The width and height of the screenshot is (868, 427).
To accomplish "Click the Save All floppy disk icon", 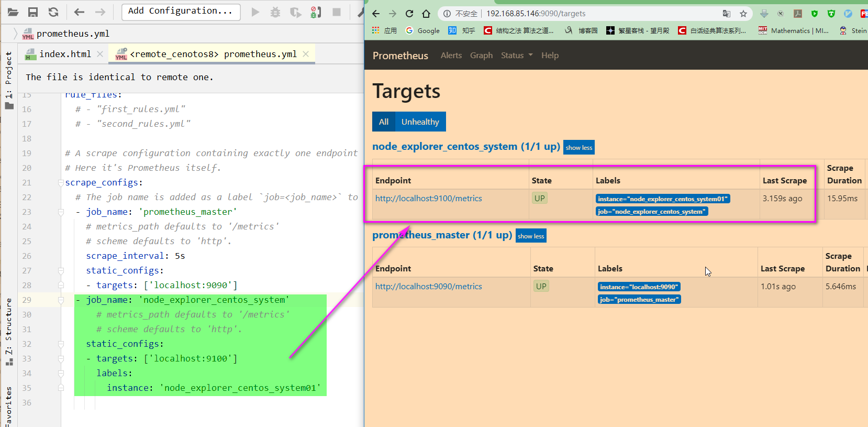I will pos(33,12).
